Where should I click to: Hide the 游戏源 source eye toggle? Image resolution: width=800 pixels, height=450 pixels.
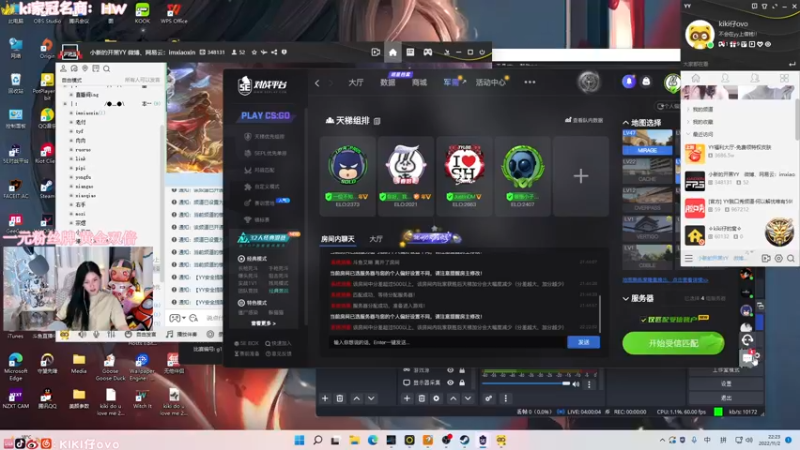coord(451,370)
